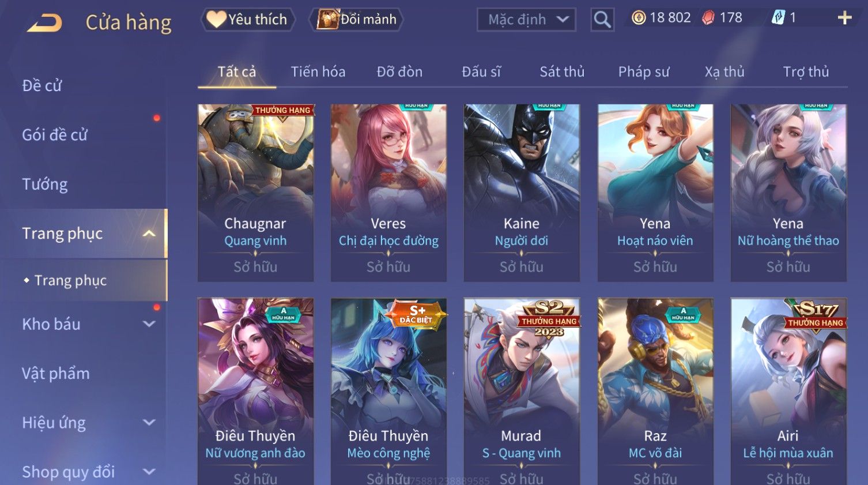The height and width of the screenshot is (485, 868).
Task: Tap the red ruby currency icon
Action: pyautogui.click(x=708, y=18)
